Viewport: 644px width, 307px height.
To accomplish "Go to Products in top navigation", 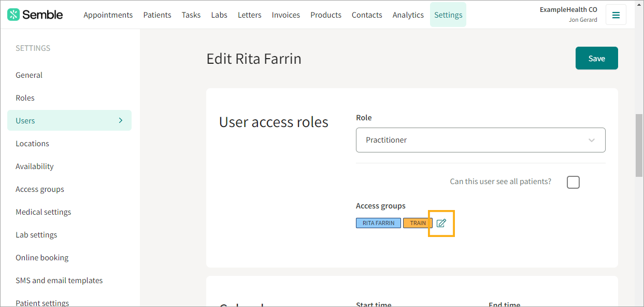I will click(x=326, y=15).
